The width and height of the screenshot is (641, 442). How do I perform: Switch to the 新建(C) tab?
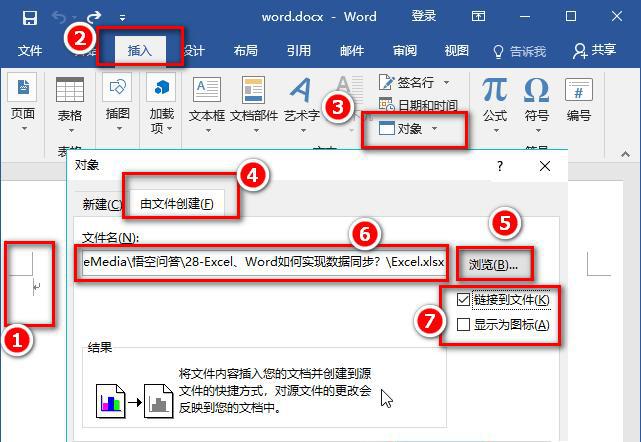point(102,204)
